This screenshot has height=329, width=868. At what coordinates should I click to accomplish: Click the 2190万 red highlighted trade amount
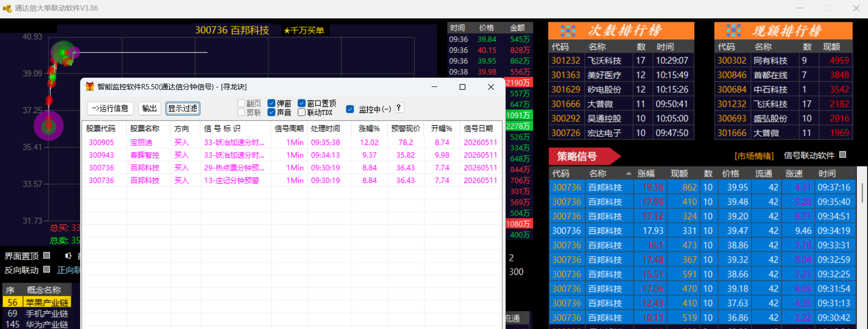(518, 83)
